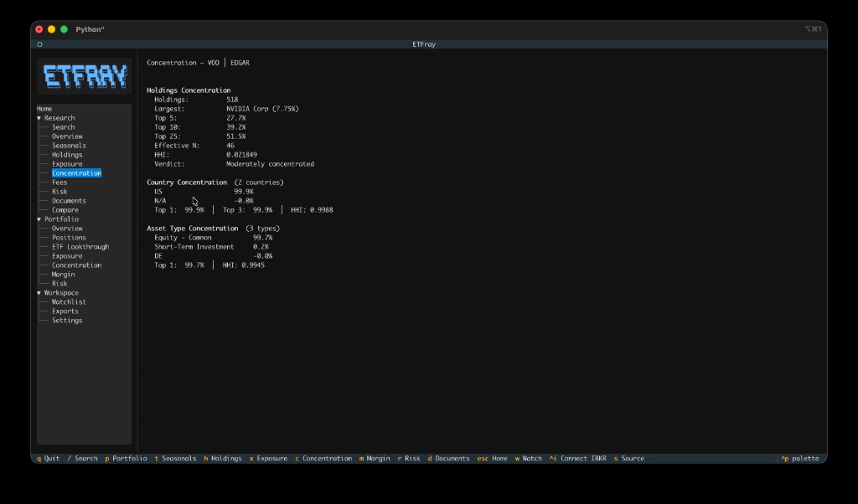Click the ETFRAY logo banner
The width and height of the screenshot is (858, 504).
point(85,76)
